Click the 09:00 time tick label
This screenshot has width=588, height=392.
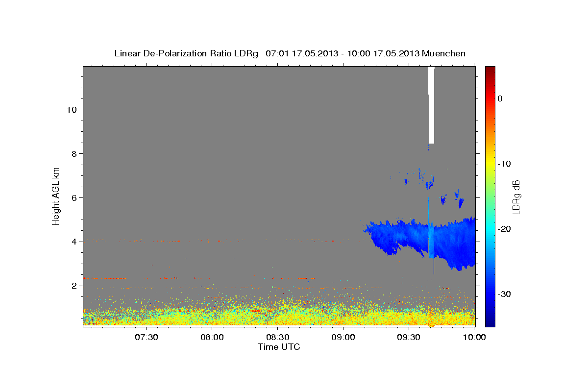pos(343,337)
